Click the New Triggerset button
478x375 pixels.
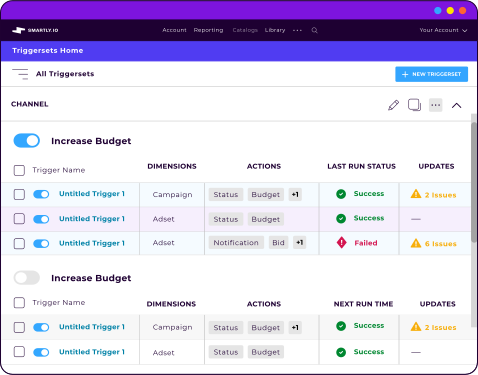pyautogui.click(x=432, y=74)
